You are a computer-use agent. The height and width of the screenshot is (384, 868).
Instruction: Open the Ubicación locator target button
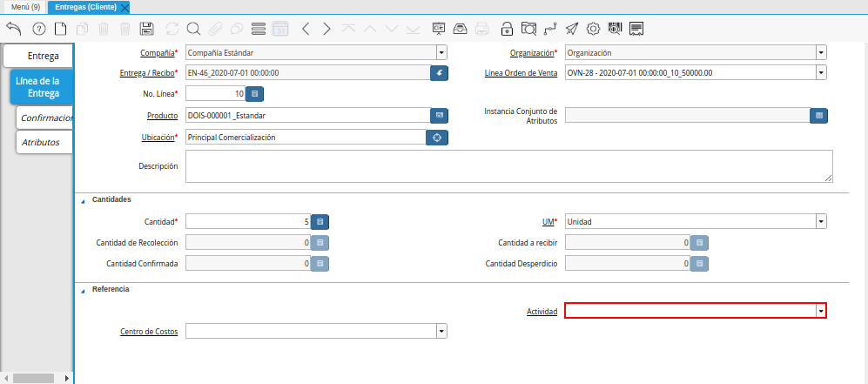pos(437,138)
